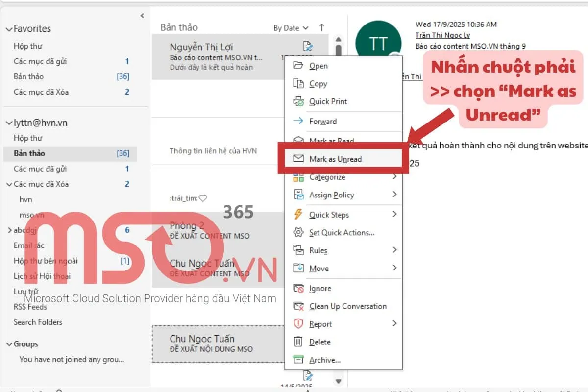Collapse the Favorites folder group
The height and width of the screenshot is (392, 588).
tap(9, 29)
